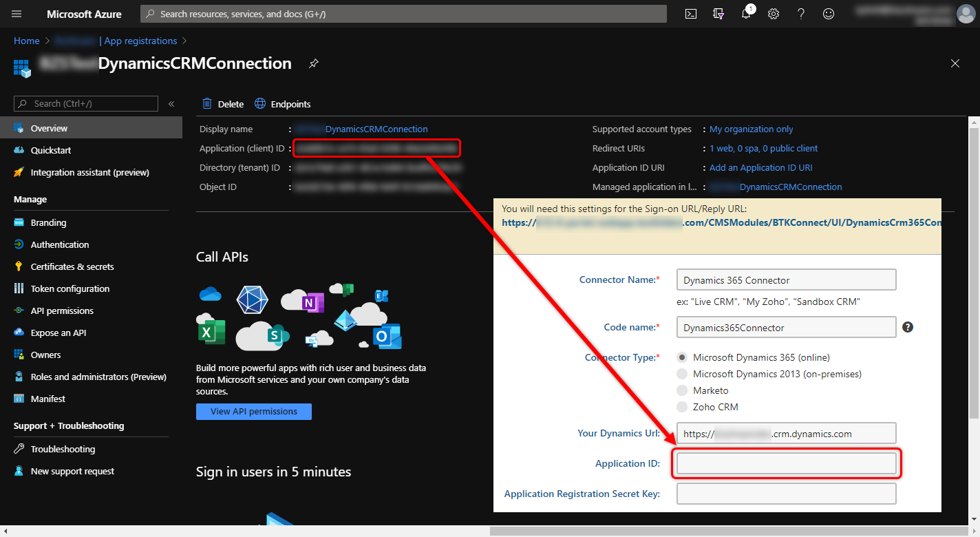Go to Branding settings
This screenshot has height=537, width=980.
point(91,222)
